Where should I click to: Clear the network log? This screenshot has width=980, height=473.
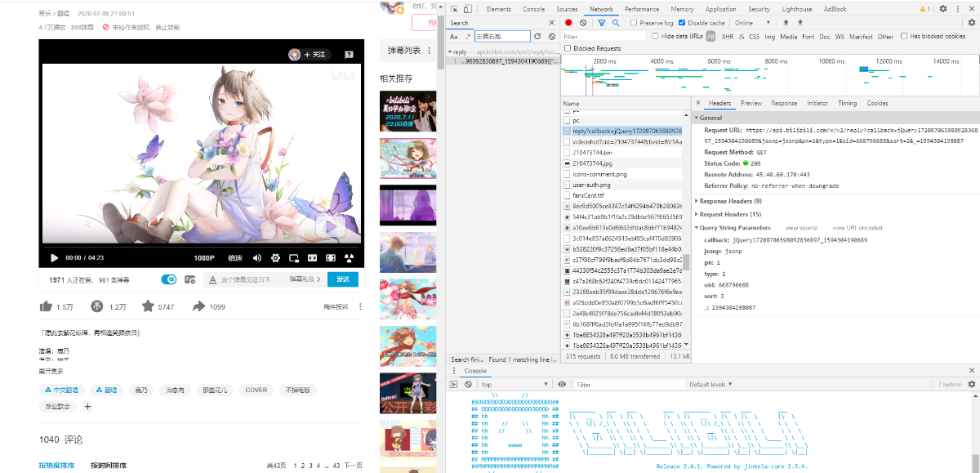(x=582, y=23)
